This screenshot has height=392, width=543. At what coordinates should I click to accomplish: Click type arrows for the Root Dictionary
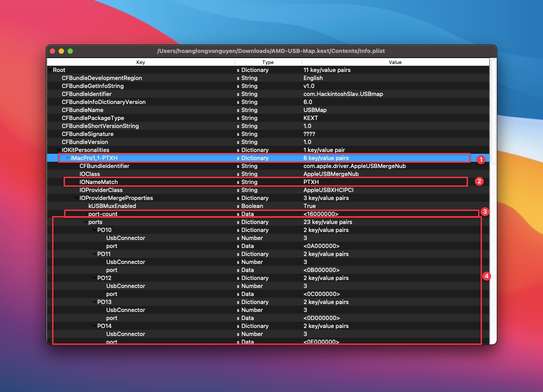(238, 70)
